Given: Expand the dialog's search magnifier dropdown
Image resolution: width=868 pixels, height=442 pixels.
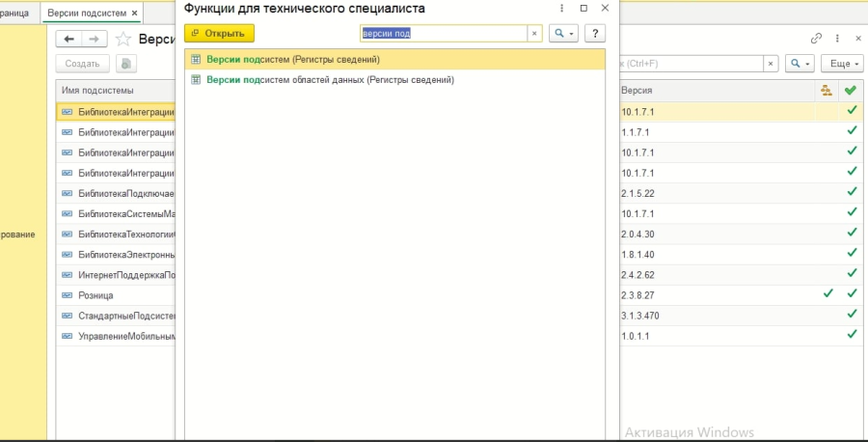Looking at the screenshot, I should [563, 33].
